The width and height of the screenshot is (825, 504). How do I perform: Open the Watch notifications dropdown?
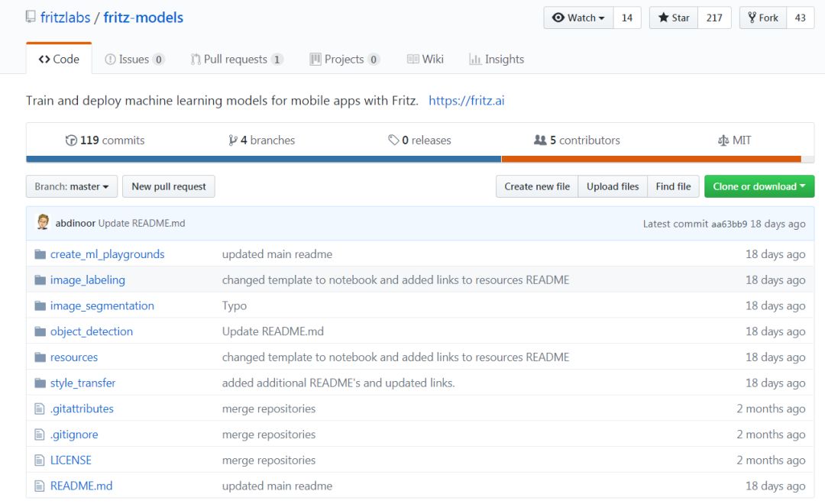[x=578, y=18]
